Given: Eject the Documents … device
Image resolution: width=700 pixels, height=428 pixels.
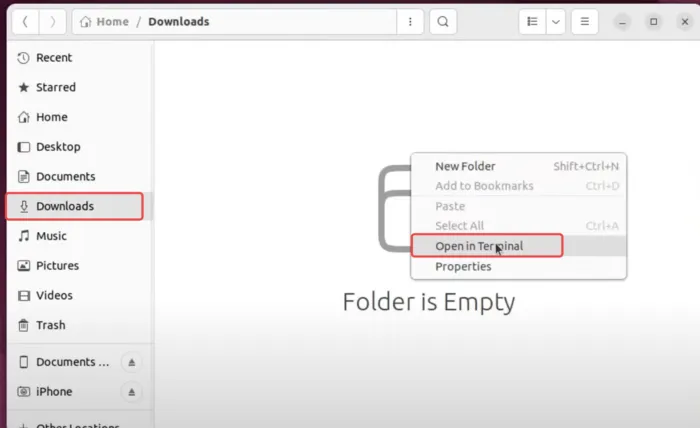Looking at the screenshot, I should click(132, 362).
